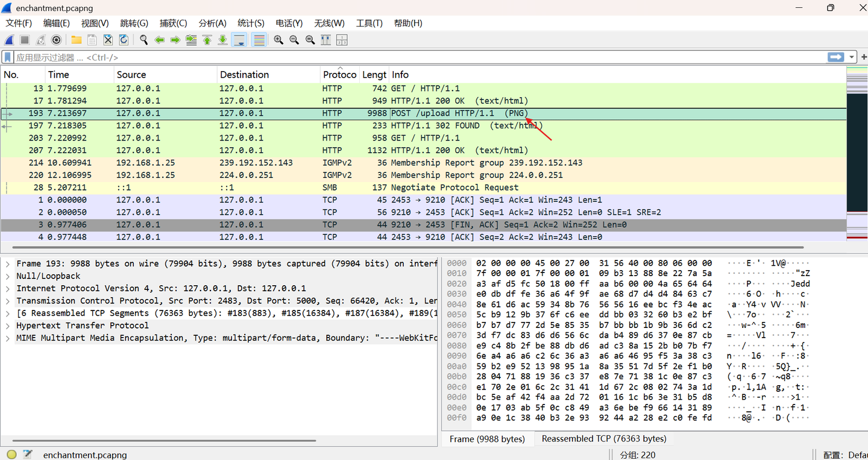Sort packets by Time column header
The image size is (868, 460).
[x=80, y=75]
